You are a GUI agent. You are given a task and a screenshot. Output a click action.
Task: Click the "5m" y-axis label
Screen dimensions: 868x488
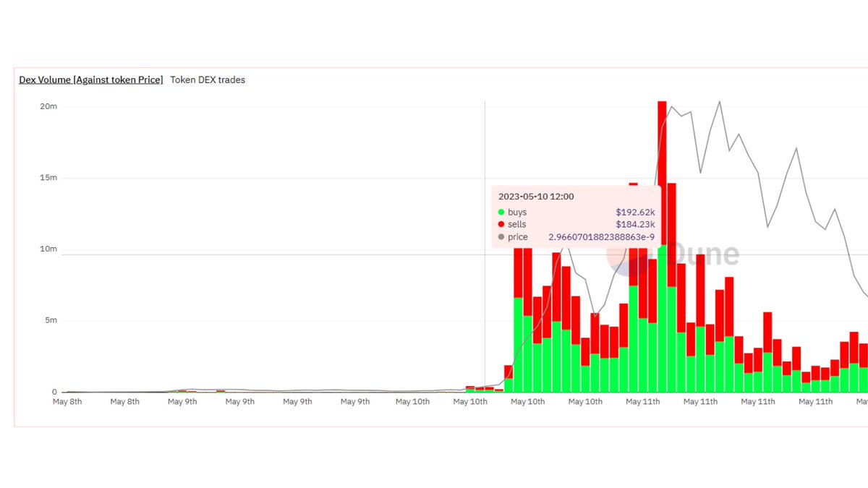tap(51, 321)
